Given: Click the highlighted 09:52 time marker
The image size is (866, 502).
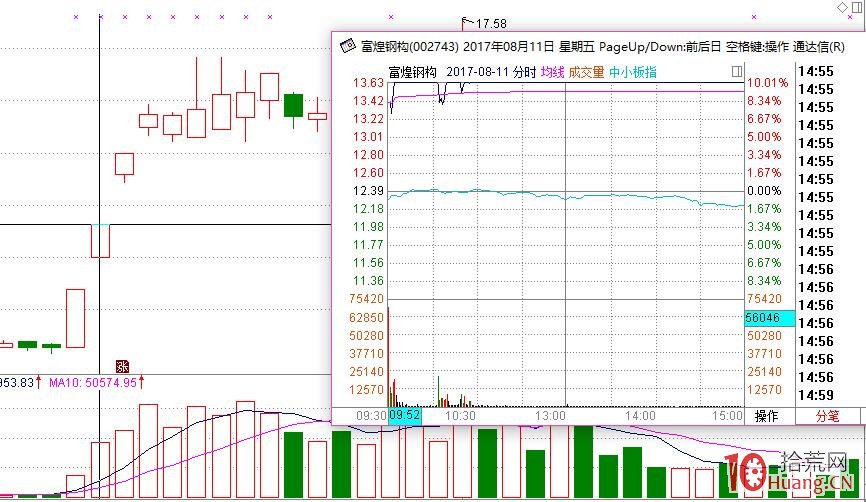Looking at the screenshot, I should (x=406, y=415).
